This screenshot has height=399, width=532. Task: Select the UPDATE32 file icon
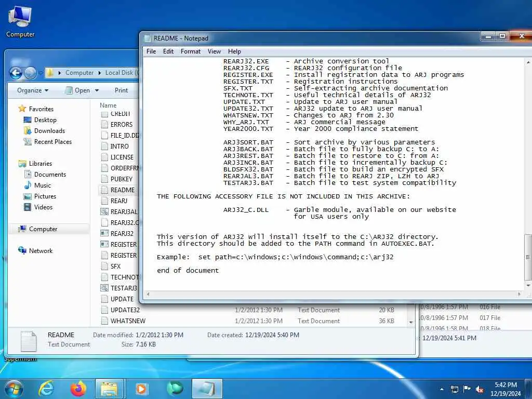coord(105,310)
